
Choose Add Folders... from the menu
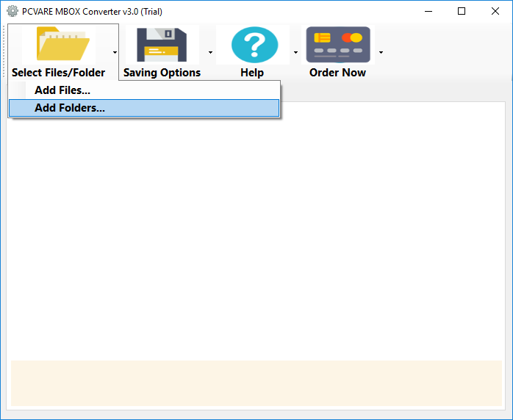[144, 108]
